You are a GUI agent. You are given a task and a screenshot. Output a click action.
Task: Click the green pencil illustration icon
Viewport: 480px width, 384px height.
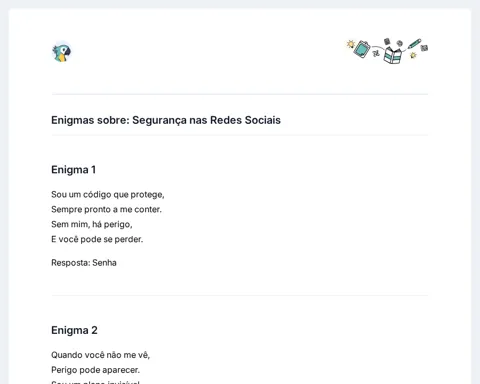[x=414, y=44]
